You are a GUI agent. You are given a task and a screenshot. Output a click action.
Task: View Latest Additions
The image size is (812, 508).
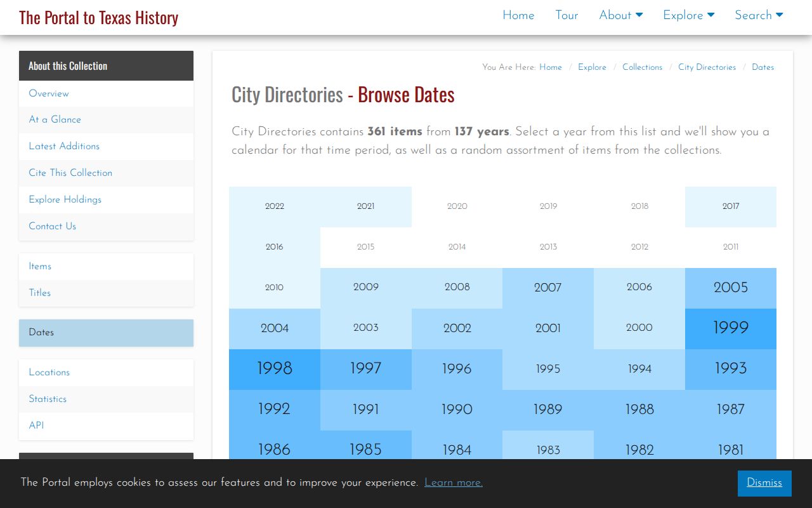(106, 146)
